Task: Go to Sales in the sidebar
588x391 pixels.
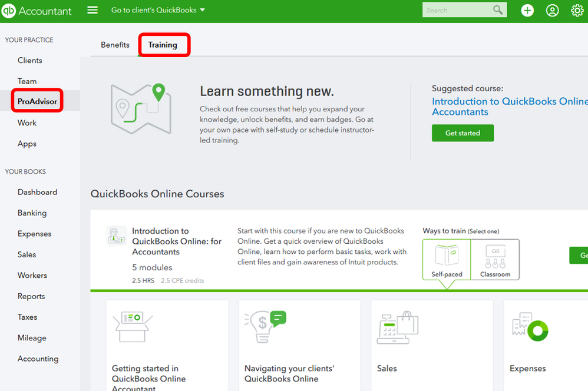Action: tap(27, 254)
